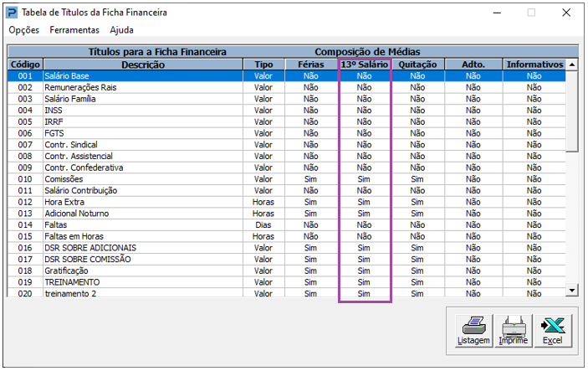
Task: Open the Ajuda menu
Action: click(121, 30)
